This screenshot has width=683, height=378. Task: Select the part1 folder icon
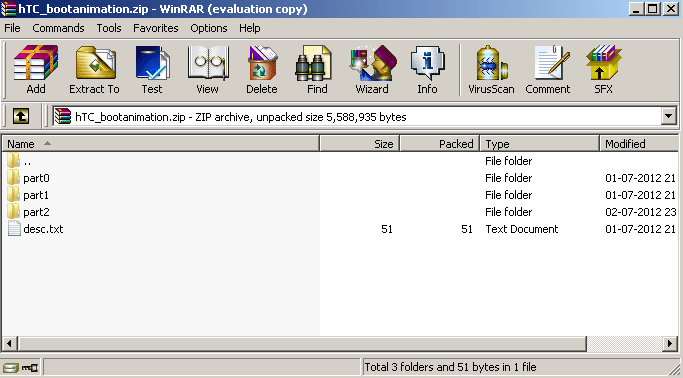[x=14, y=195]
